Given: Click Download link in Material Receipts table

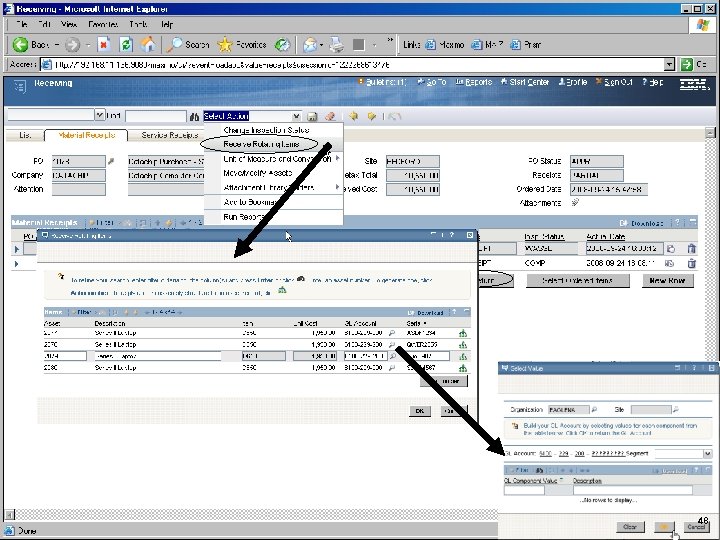Looking at the screenshot, I should coord(642,223).
